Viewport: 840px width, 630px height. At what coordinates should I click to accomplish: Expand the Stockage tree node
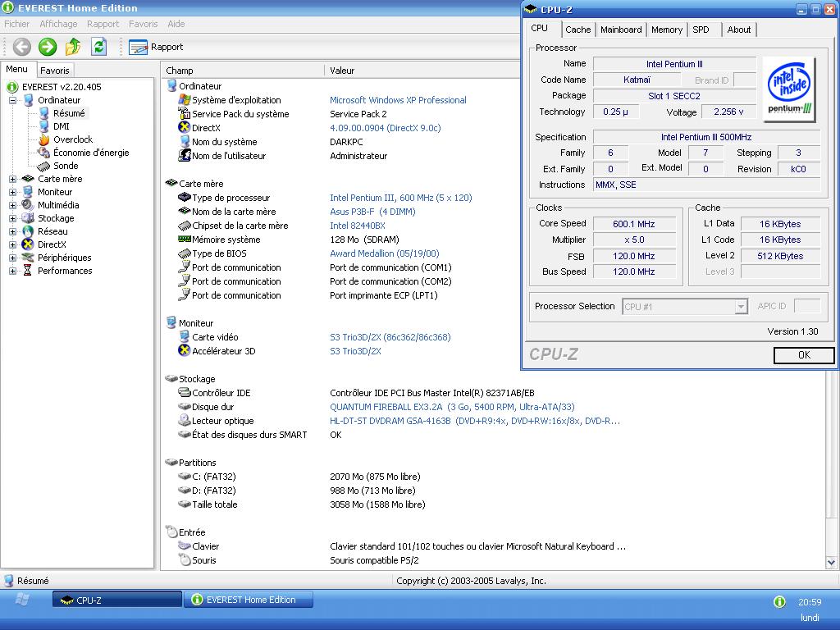(x=13, y=218)
